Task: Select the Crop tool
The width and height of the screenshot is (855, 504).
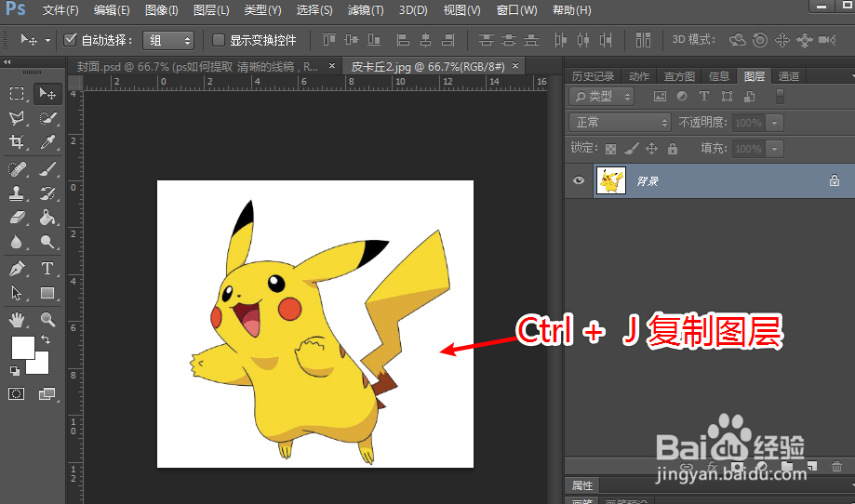Action: [17, 141]
